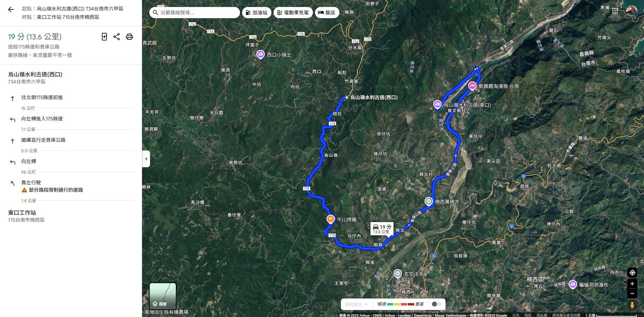Select the 加油站 filter chip
The image size is (644, 317).
click(x=256, y=13)
